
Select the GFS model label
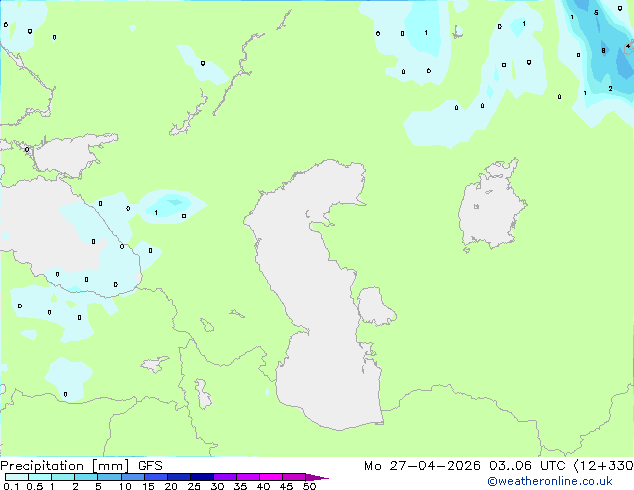[150, 466]
